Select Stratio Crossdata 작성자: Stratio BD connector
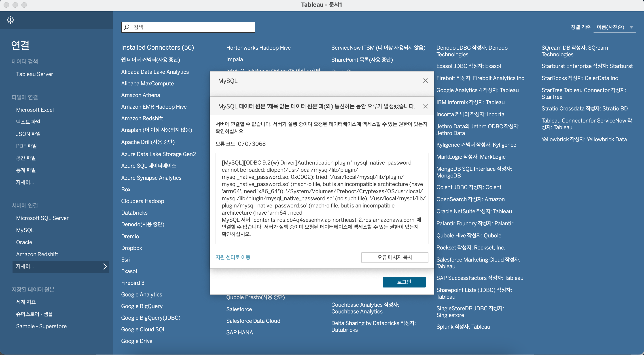Image resolution: width=644 pixels, height=355 pixels. point(584,108)
